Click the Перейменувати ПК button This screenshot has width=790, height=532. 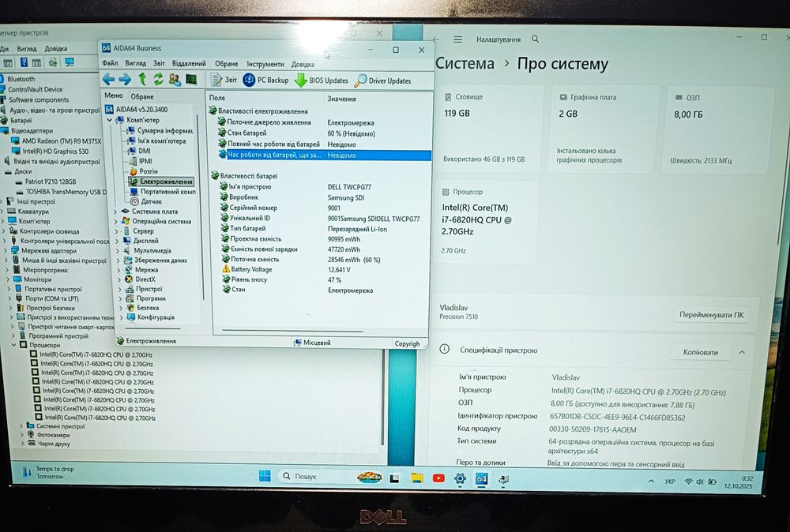point(711,315)
